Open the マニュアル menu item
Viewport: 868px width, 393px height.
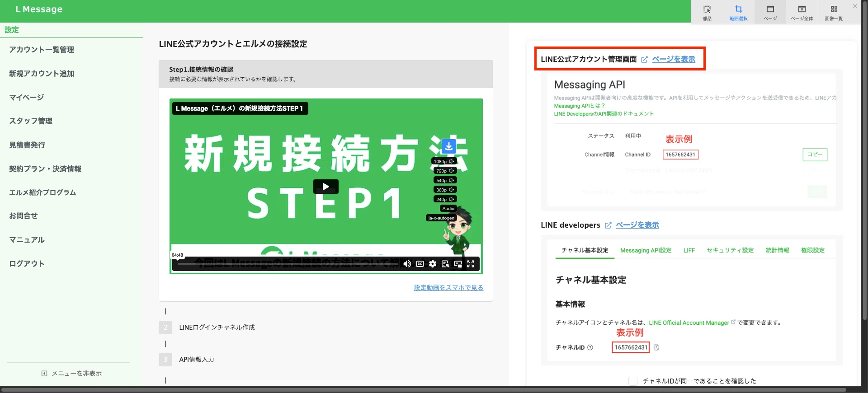(27, 240)
